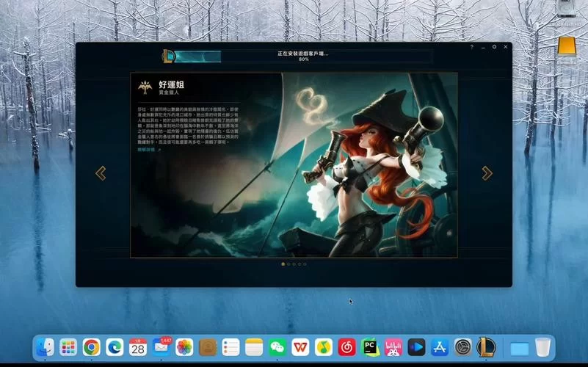Screen dimensions: 588x367
Task: Advance to the next champion with the right arrow
Action: 487,173
